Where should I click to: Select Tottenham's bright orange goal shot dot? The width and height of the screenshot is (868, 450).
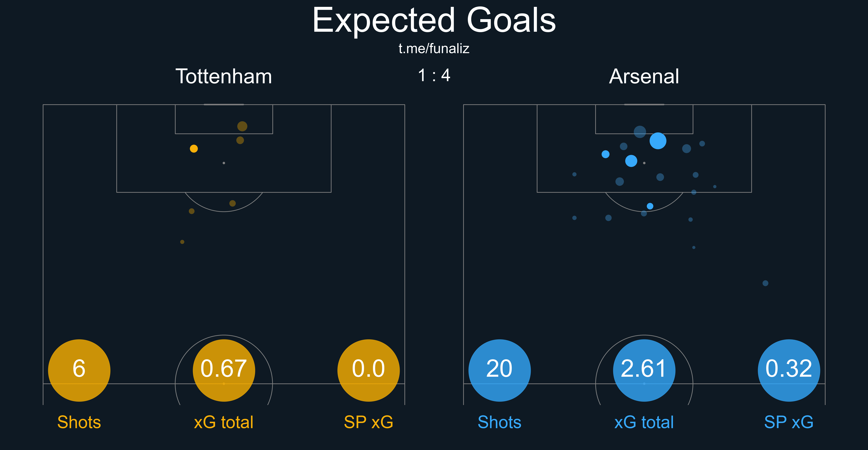194,149
